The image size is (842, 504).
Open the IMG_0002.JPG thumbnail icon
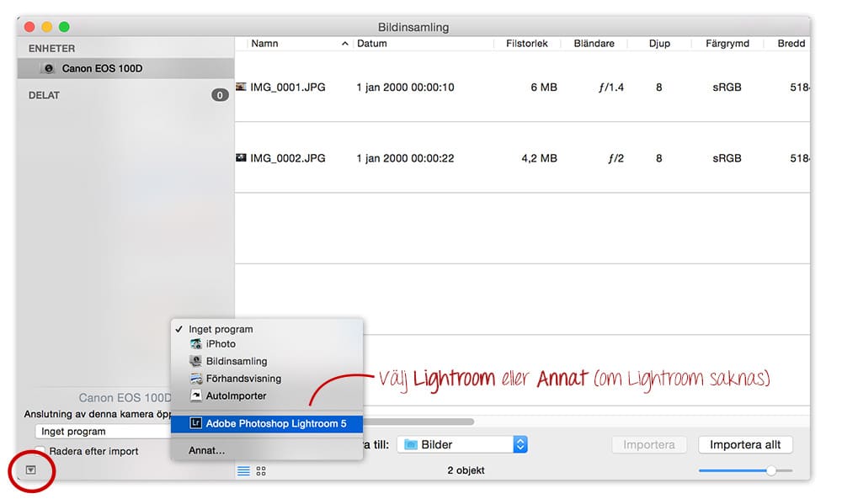coord(241,158)
